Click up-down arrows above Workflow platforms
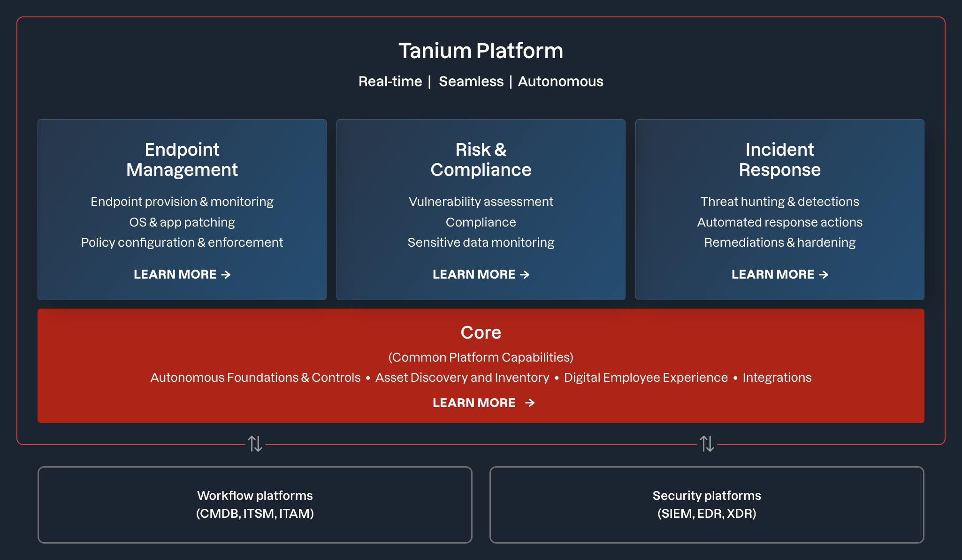Image resolution: width=962 pixels, height=560 pixels. click(x=255, y=443)
